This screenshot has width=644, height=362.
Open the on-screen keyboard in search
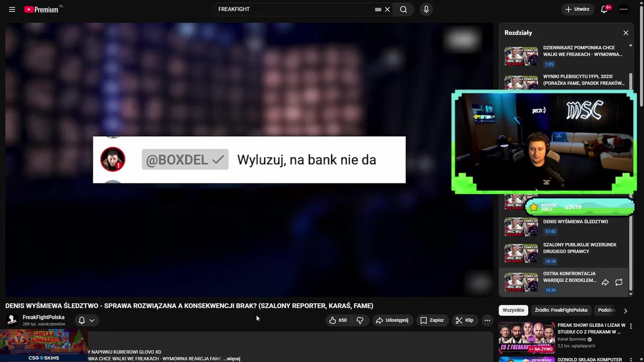tap(378, 10)
